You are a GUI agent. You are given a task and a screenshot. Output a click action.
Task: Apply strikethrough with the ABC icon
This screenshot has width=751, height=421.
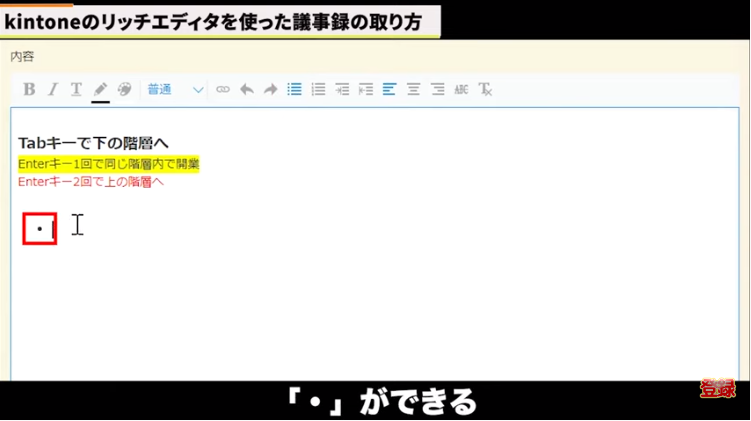coord(461,90)
